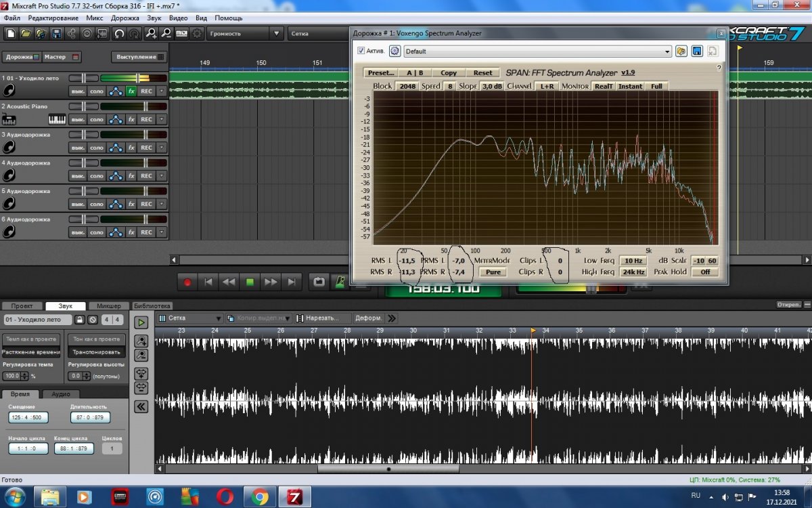
Task: Open automation for track 01 Уходило лето
Action: pos(116,91)
